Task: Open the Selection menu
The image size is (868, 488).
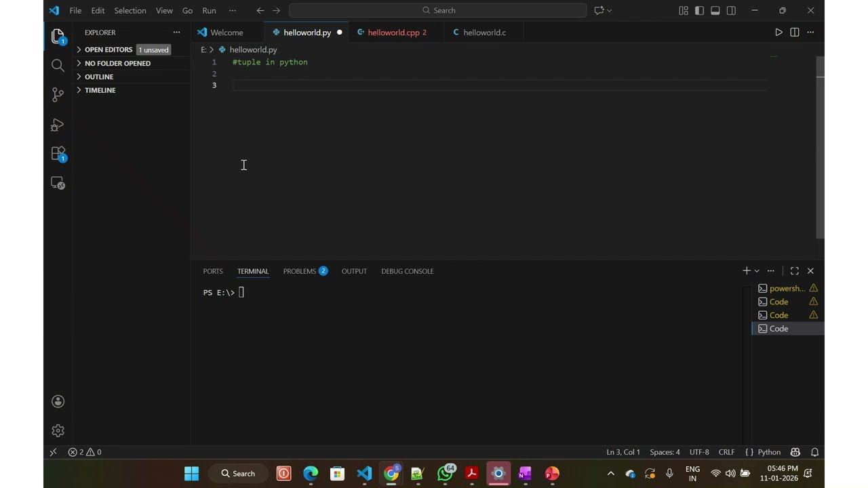Action: click(x=130, y=10)
